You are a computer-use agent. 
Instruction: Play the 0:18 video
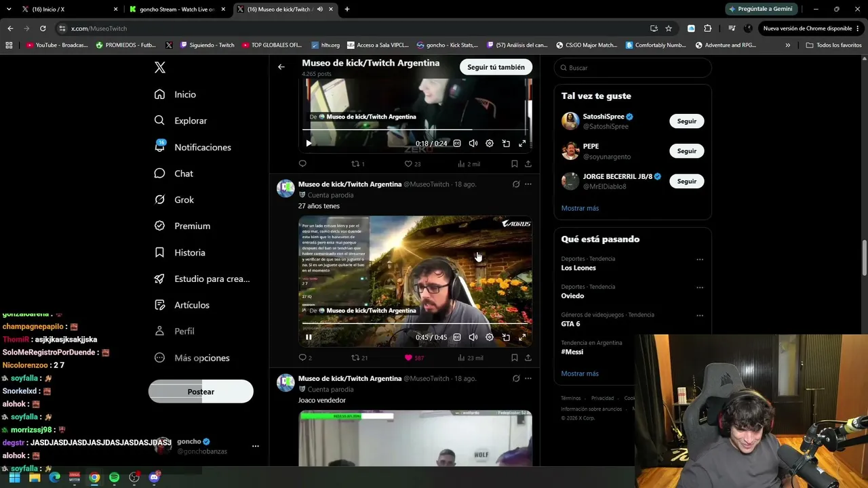pyautogui.click(x=309, y=144)
